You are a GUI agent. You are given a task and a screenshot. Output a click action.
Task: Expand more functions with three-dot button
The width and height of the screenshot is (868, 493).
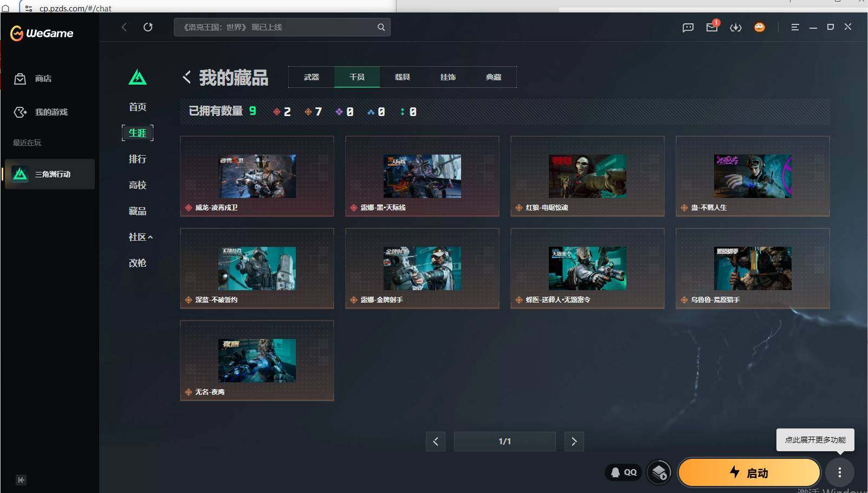[x=840, y=473]
